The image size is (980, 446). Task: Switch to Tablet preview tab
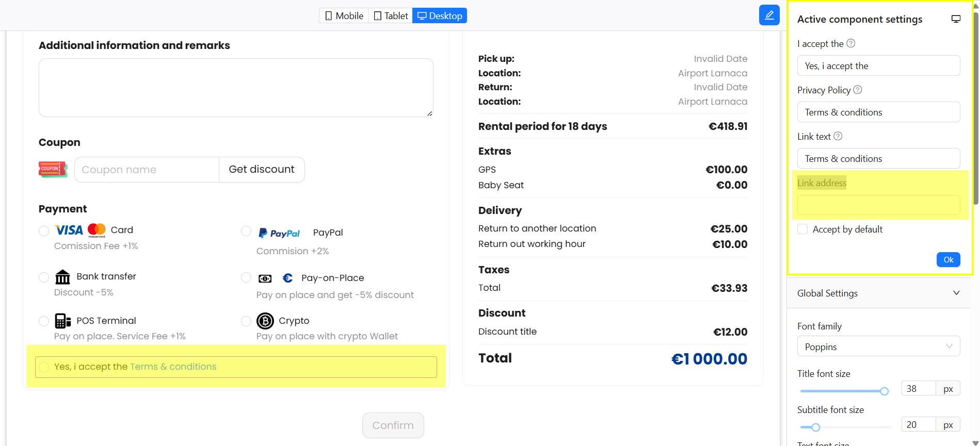(x=391, y=15)
